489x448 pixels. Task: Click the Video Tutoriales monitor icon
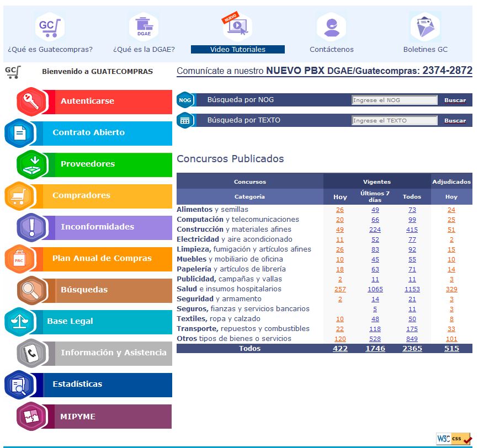click(x=237, y=26)
